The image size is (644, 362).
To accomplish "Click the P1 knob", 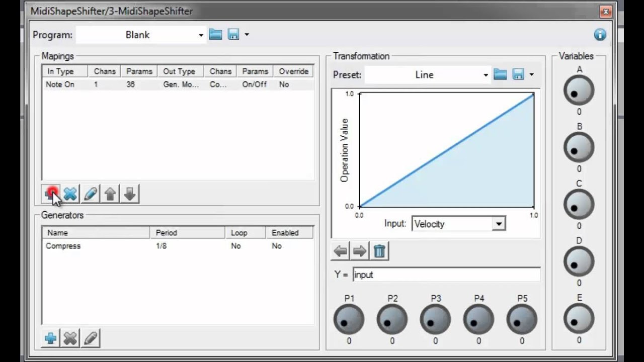I will pos(349,319).
